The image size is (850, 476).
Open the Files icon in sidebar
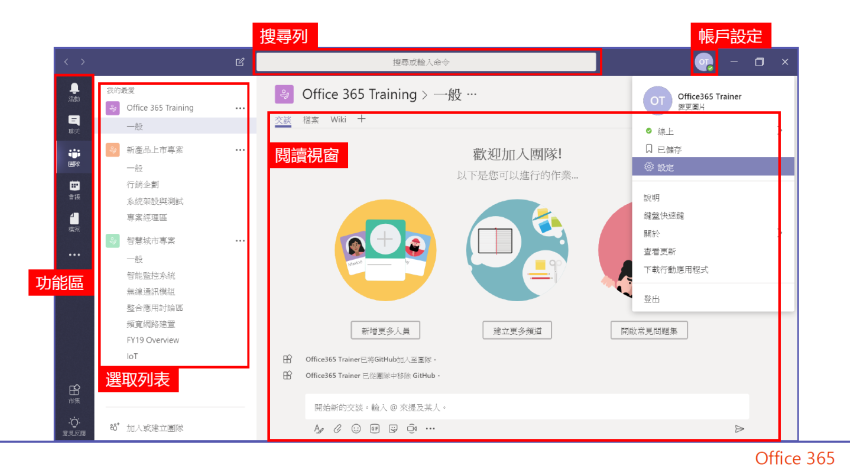coord(74,222)
